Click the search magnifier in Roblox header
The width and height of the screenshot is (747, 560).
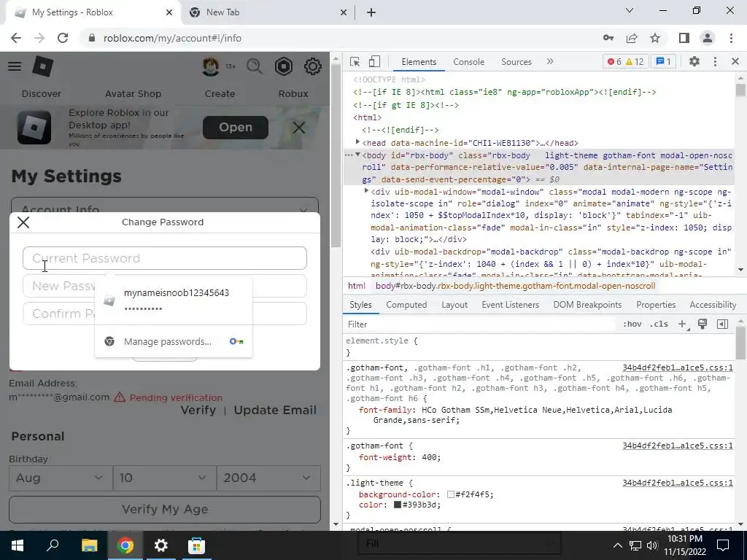tap(255, 66)
